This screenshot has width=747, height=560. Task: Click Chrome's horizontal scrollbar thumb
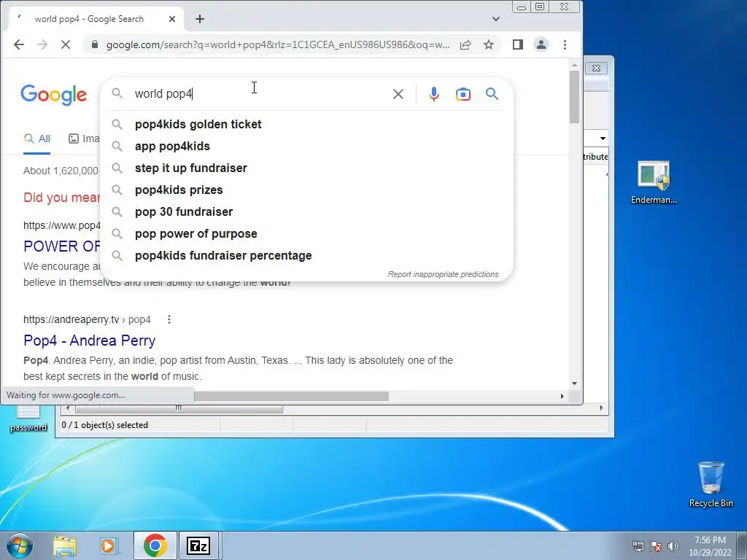[291, 396]
